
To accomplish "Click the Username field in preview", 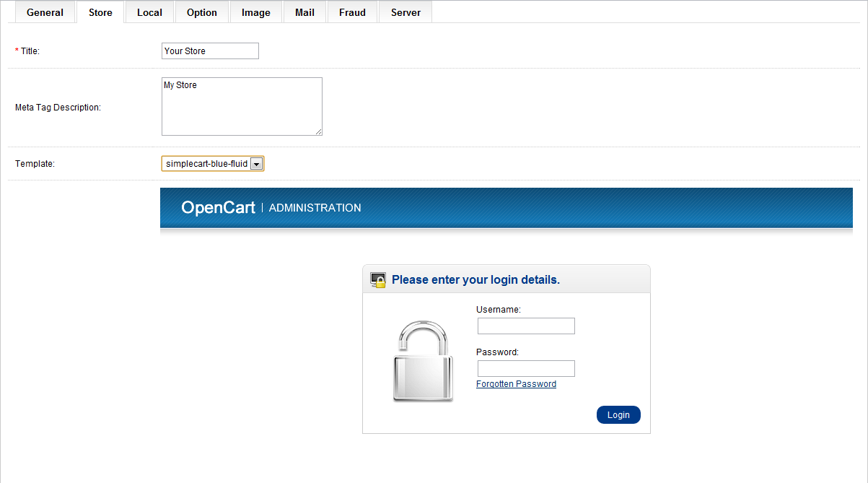I will (x=526, y=326).
